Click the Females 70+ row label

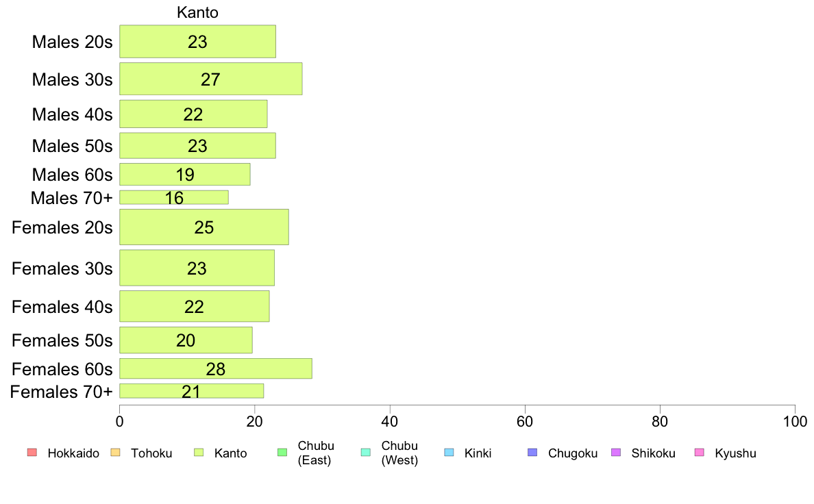pos(61,392)
